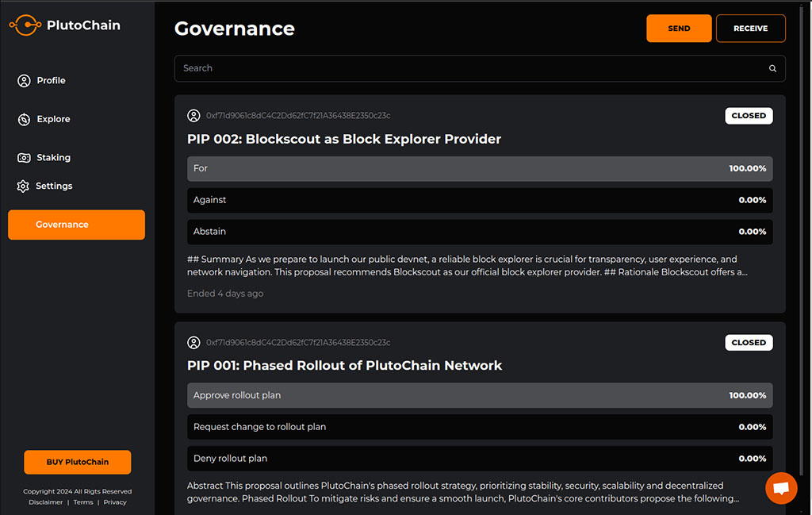Select the 'Against' vote option bar

pos(480,201)
